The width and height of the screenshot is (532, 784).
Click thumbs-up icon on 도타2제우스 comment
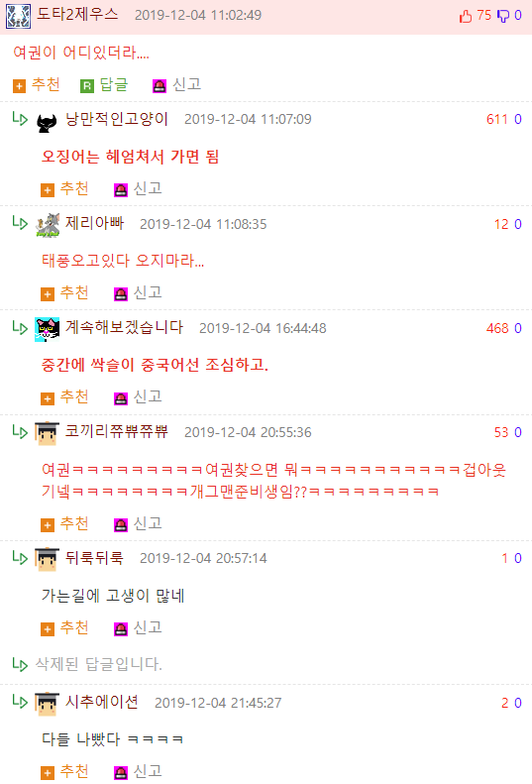point(466,17)
